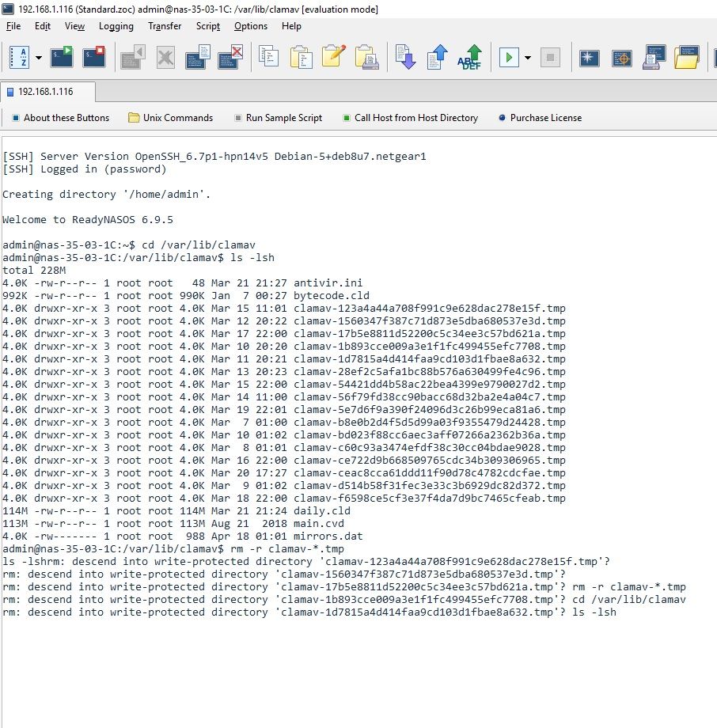This screenshot has height=728, width=717.
Task: Click the antivir.ini file name
Action: pos(328,282)
